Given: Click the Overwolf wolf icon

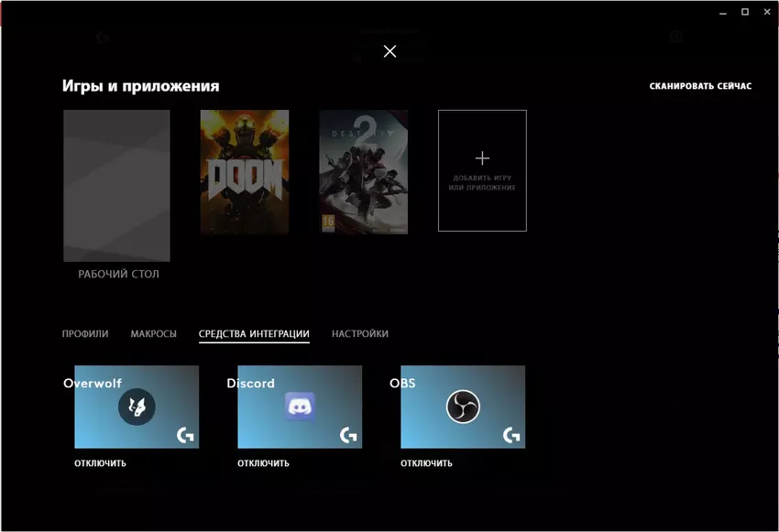Looking at the screenshot, I should point(137,407).
